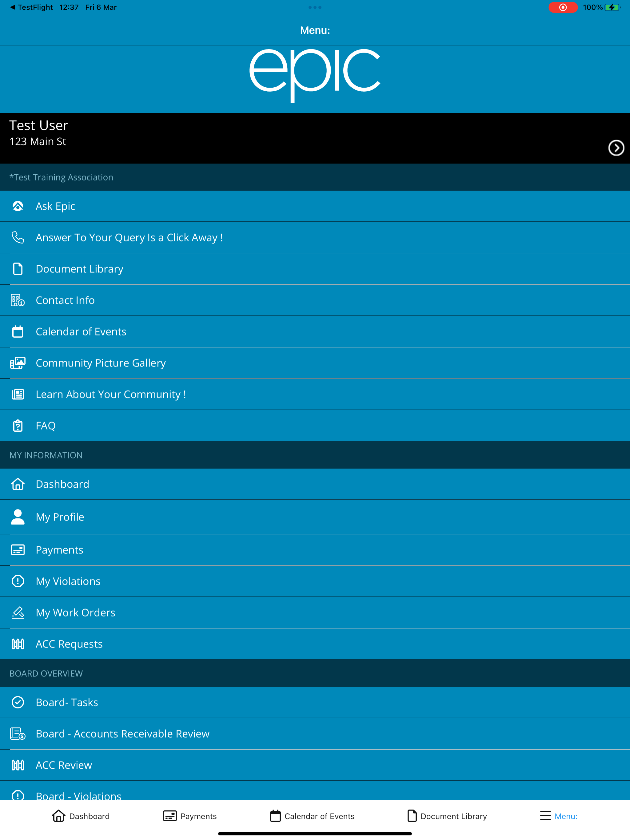Tap the home icon beside Dashboard menu row
This screenshot has height=840, width=630.
[18, 484]
